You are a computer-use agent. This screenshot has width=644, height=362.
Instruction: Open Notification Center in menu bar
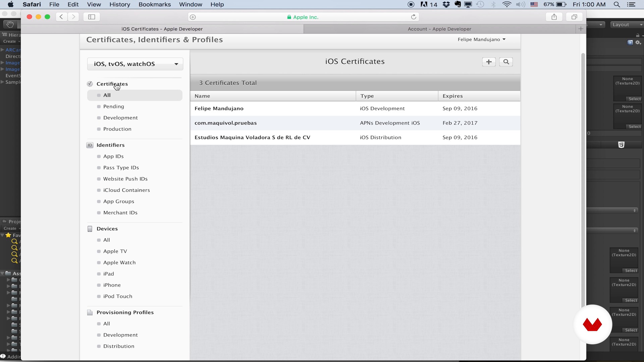[631, 4]
